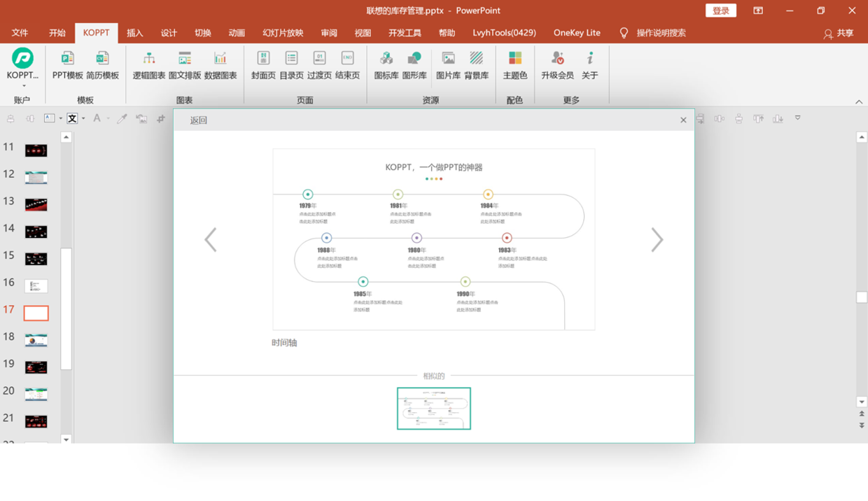The width and height of the screenshot is (868, 501).
Task: Select the similar template thumbnail
Action: [434, 409]
